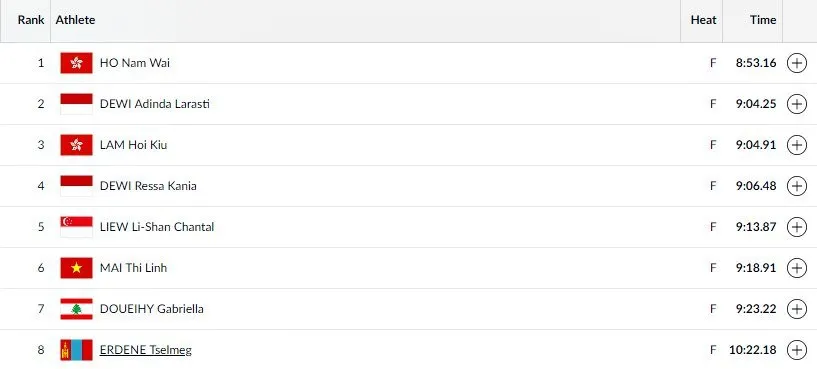Click HO Nam Wai athlete name
This screenshot has height=369, width=817.
click(134, 63)
